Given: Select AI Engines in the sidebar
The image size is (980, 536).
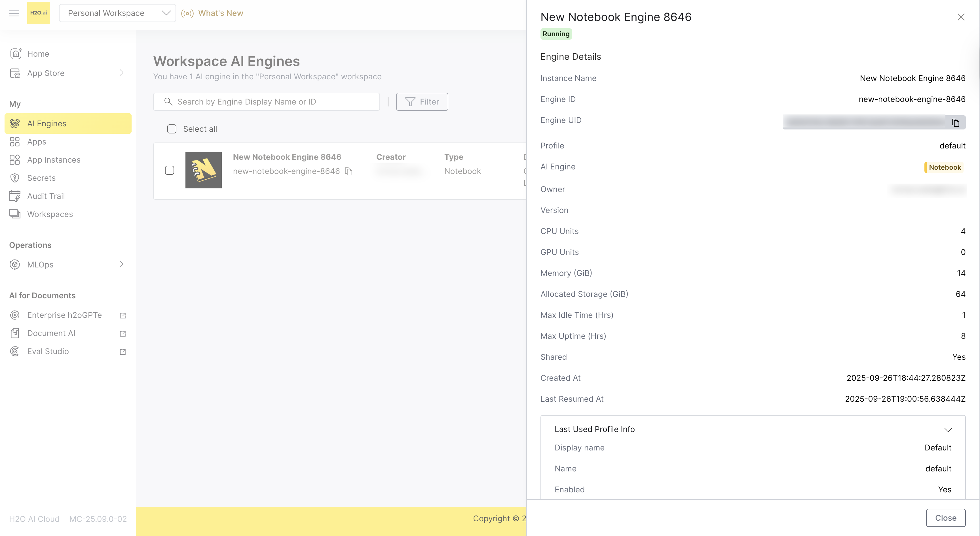Looking at the screenshot, I should 47,123.
